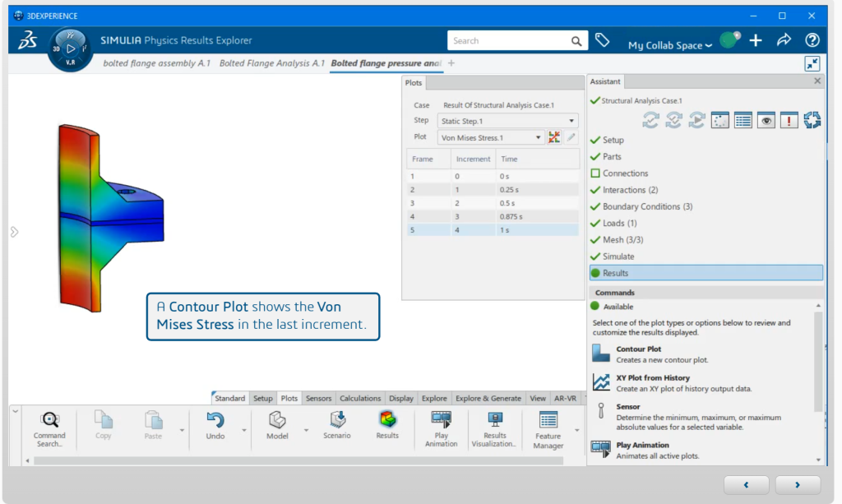
Task: Click the next arrow button at bottom right
Action: [x=798, y=484]
